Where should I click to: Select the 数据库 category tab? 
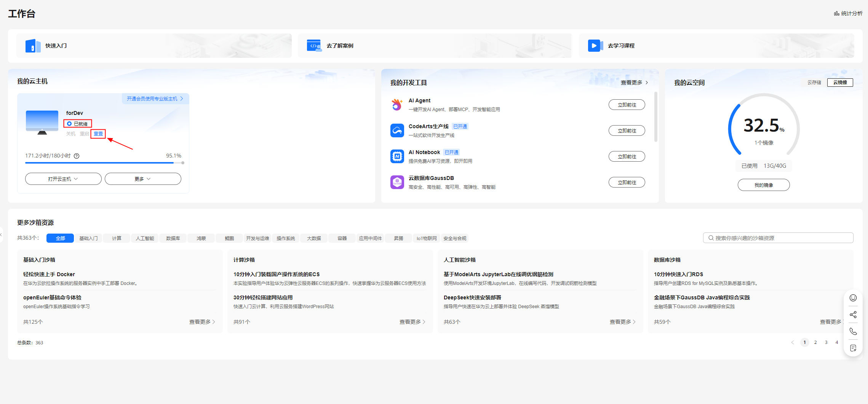pos(173,238)
